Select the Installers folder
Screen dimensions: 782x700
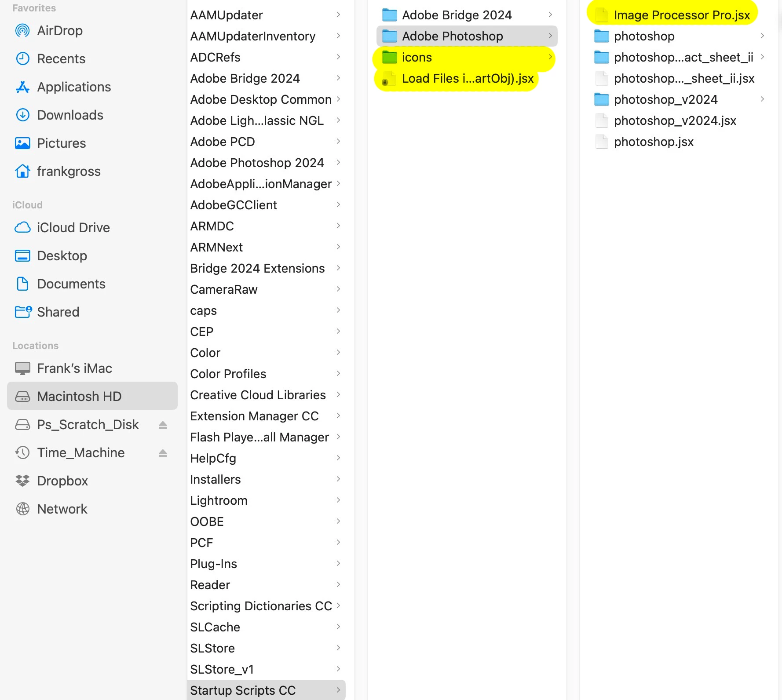tap(266, 479)
